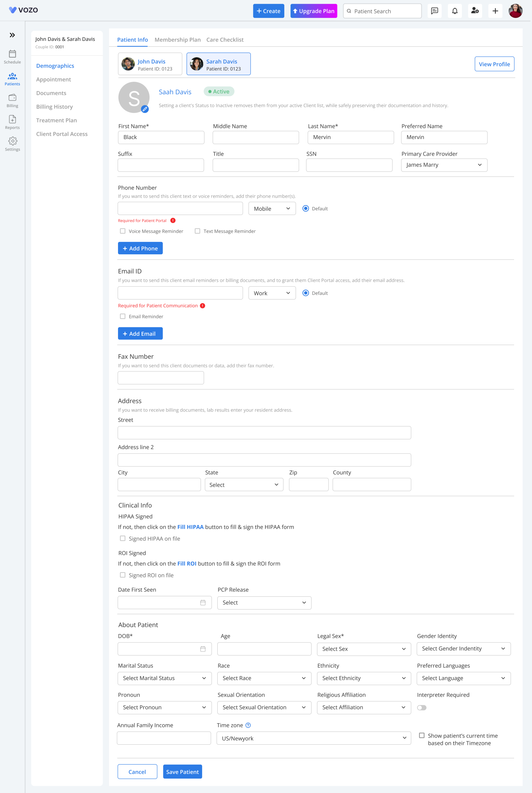Select the John Davis patient card
The width and height of the screenshot is (532, 793).
click(150, 64)
